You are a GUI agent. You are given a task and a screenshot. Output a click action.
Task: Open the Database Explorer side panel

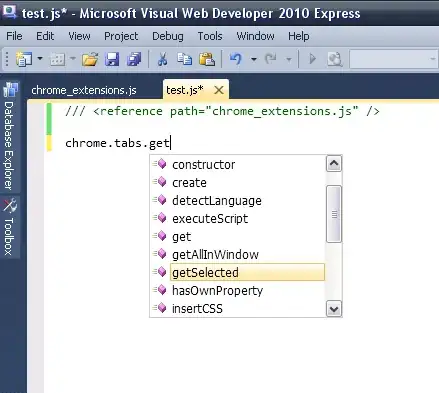(x=10, y=137)
